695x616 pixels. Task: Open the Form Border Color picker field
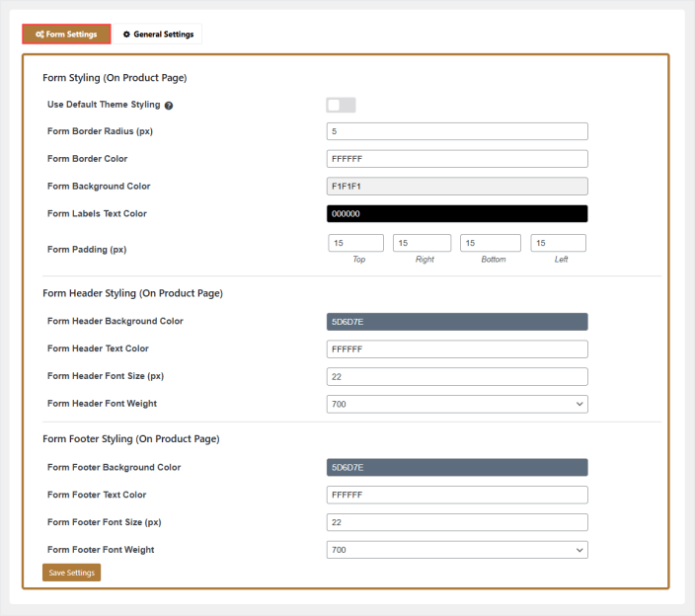pyautogui.click(x=457, y=159)
